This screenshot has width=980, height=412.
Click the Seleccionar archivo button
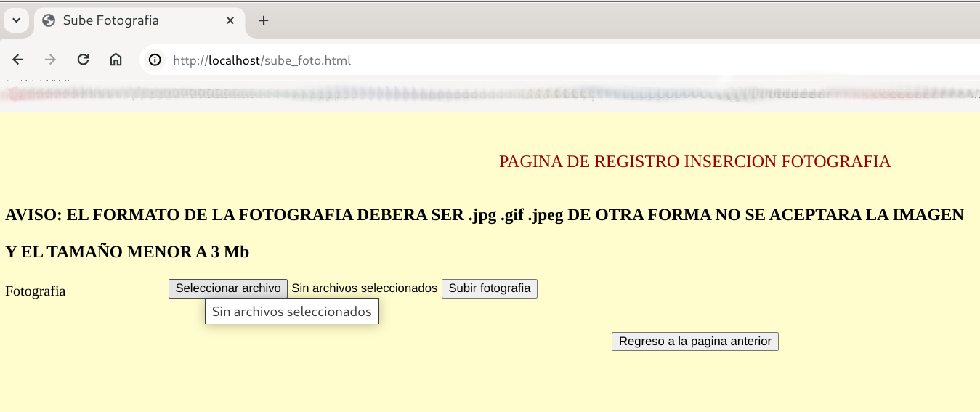pos(228,288)
